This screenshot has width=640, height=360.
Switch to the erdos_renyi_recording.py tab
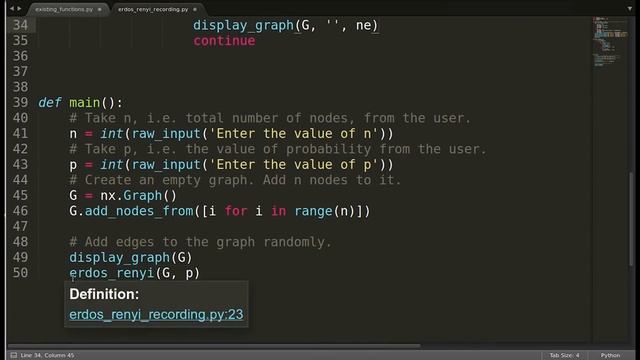point(153,9)
